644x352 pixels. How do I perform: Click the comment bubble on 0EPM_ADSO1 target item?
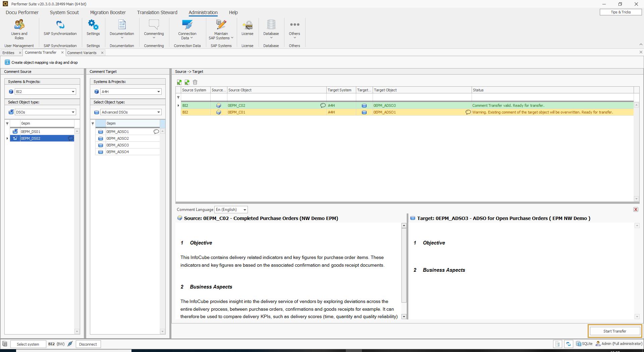156,132
